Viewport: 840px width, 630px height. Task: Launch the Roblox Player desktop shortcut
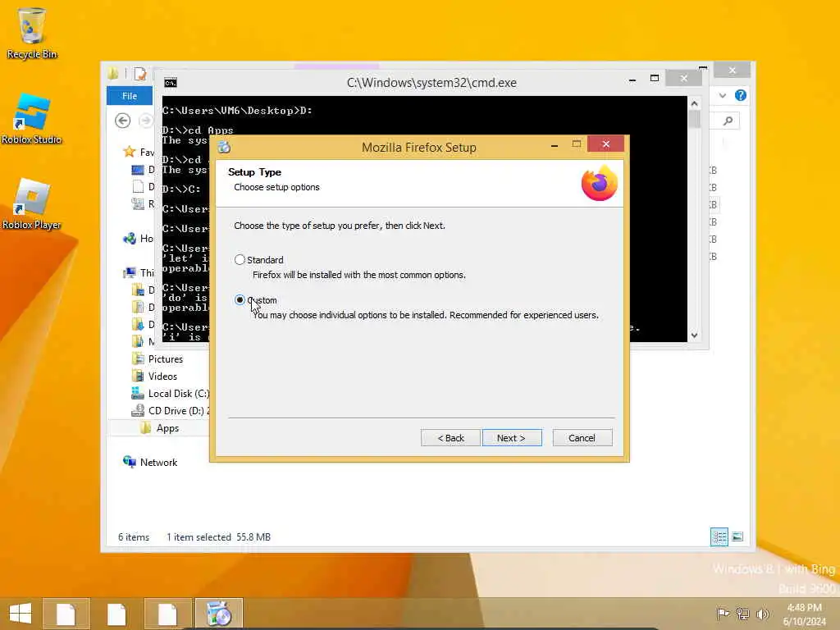[x=32, y=204]
